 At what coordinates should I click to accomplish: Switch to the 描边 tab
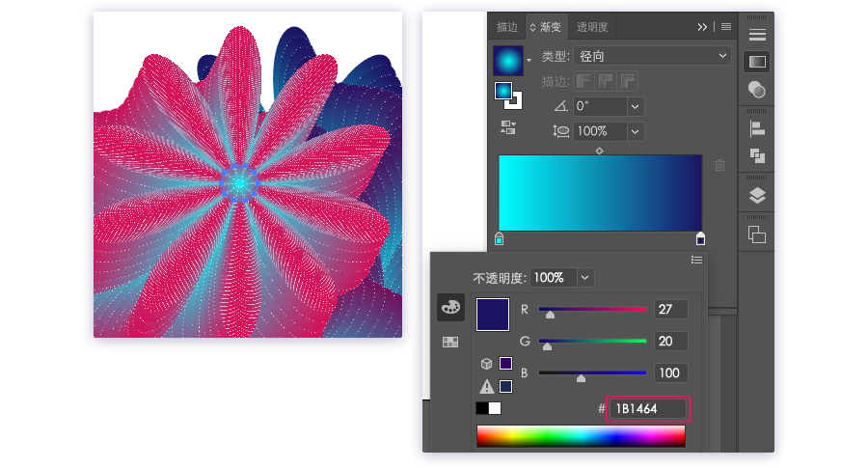click(507, 27)
